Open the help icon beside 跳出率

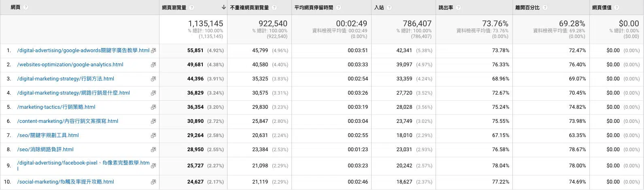point(458,7)
